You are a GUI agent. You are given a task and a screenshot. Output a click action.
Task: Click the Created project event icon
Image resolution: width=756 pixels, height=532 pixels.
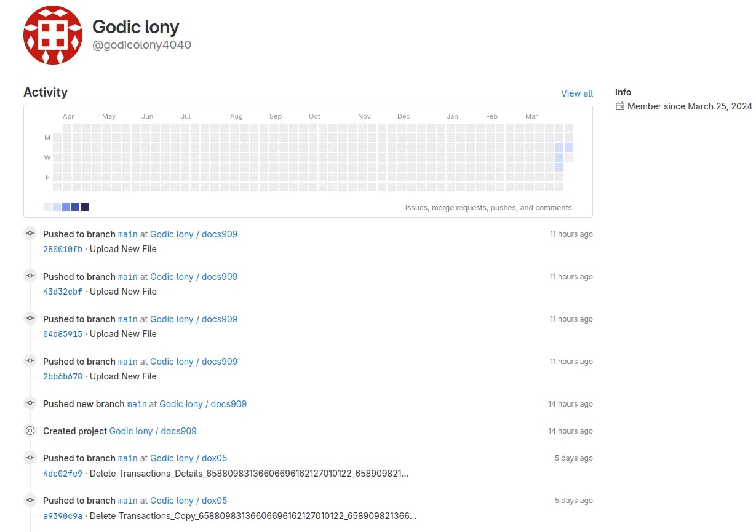[30, 431]
